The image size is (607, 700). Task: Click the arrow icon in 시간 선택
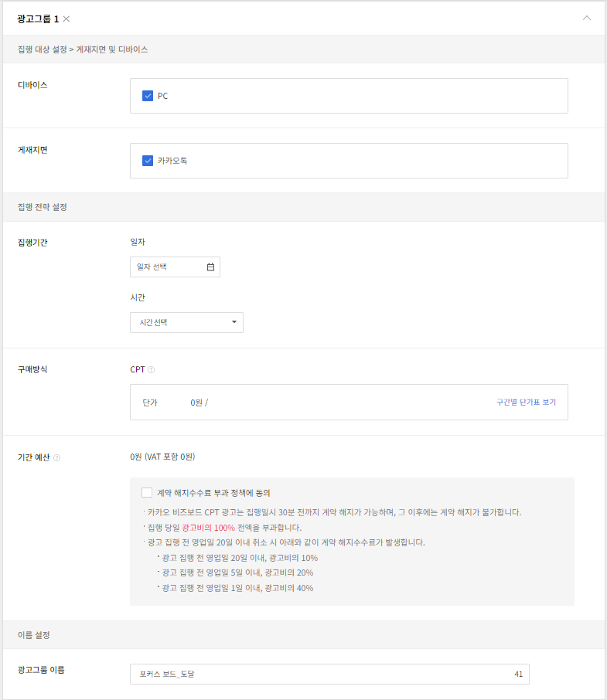[234, 322]
